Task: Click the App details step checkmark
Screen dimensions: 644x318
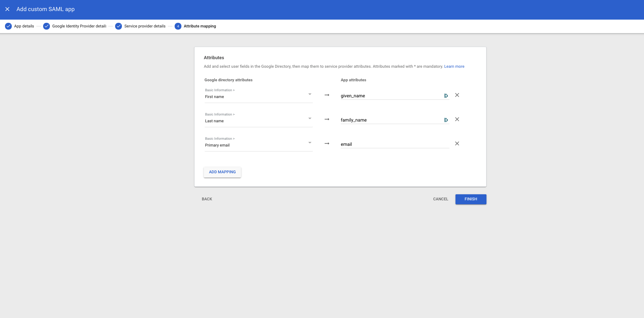Action: coord(9,26)
